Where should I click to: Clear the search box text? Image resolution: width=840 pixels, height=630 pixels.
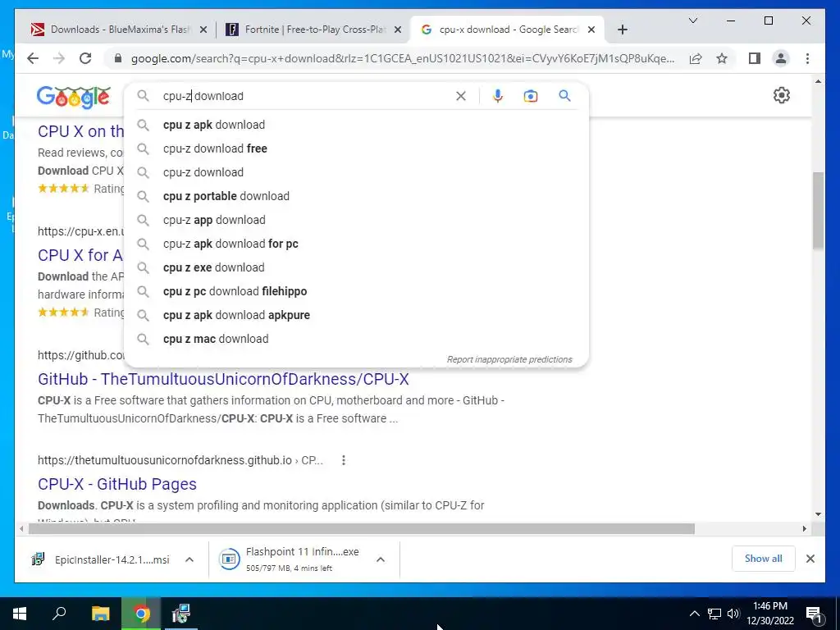click(x=461, y=96)
